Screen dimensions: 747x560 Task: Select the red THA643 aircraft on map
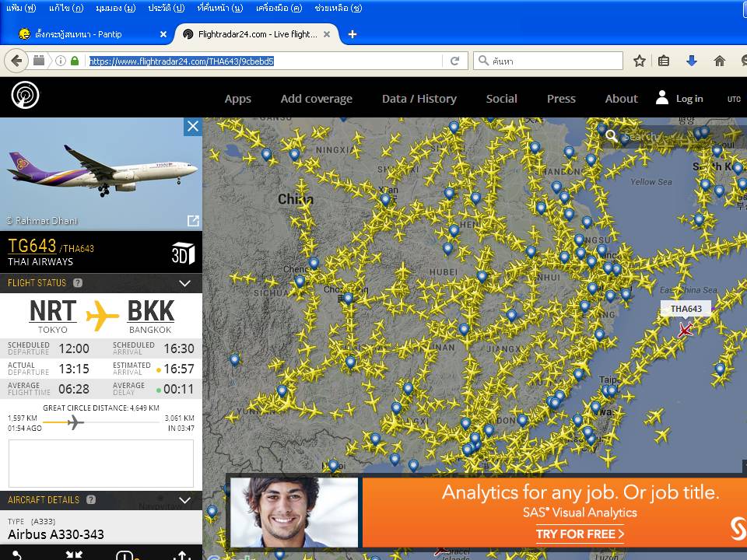[685, 329]
